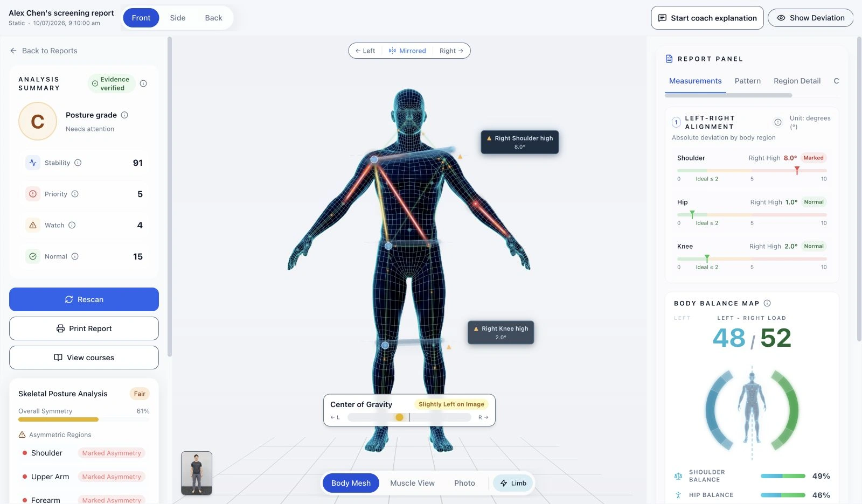Open the Region Detail tab

point(797,81)
